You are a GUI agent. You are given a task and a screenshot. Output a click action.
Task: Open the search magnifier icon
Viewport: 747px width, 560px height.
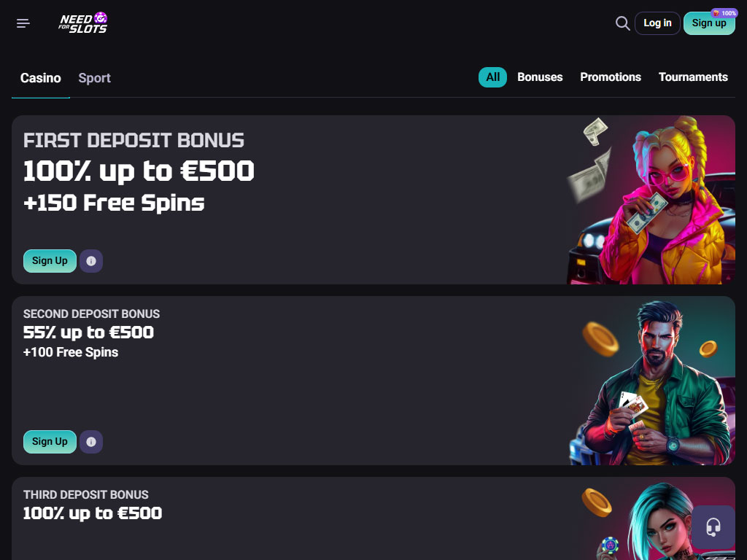(x=622, y=23)
